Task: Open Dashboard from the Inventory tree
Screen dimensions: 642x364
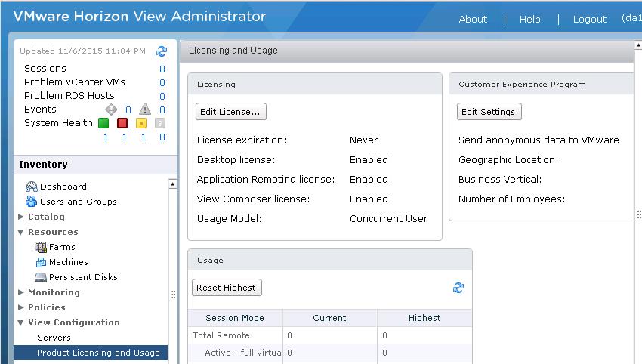Action: coord(63,187)
